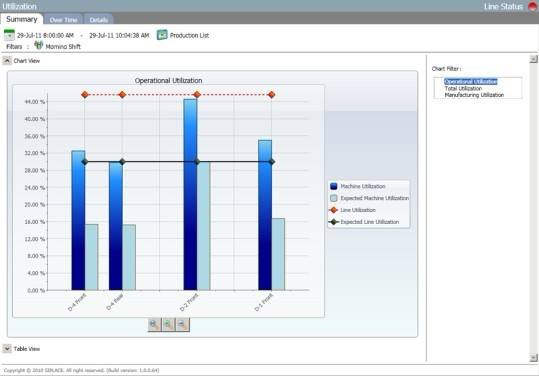539x376 pixels.
Task: Click the red Line Status indicator
Action: pyautogui.click(x=533, y=6)
